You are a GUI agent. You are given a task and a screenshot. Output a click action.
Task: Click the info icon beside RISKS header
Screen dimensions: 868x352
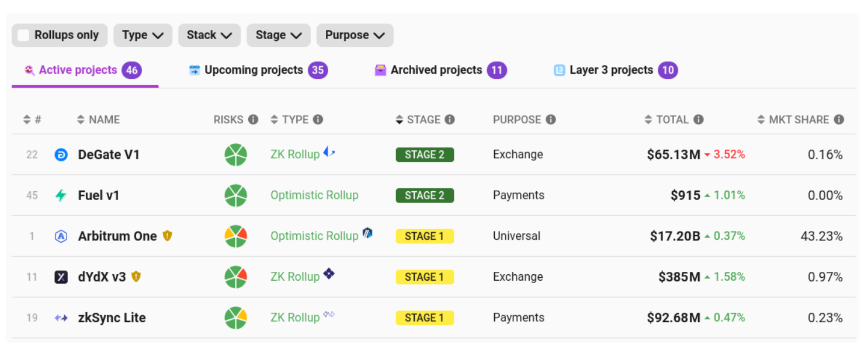[253, 119]
